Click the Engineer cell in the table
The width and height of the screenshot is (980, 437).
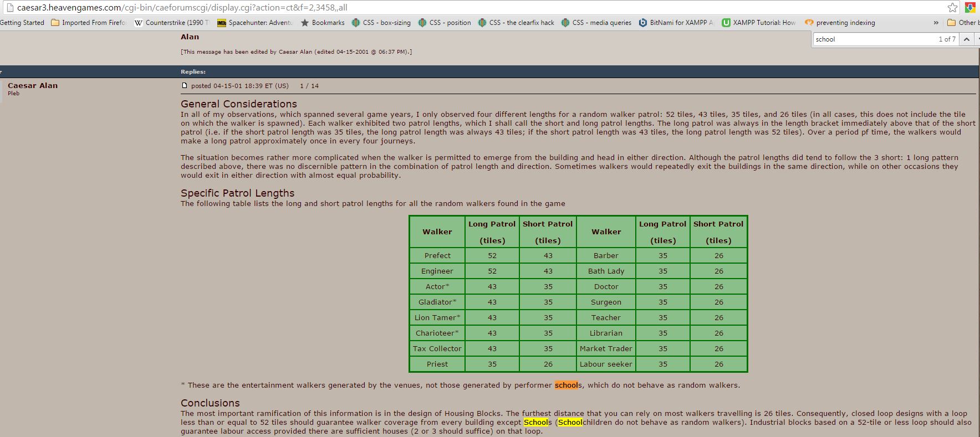click(x=437, y=271)
